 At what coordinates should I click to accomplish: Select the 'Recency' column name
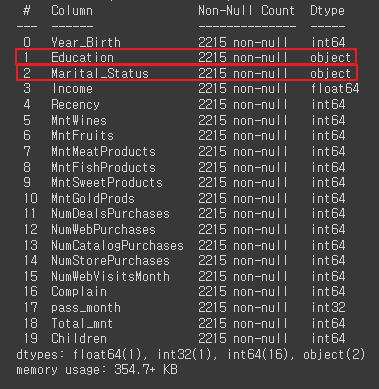75,105
